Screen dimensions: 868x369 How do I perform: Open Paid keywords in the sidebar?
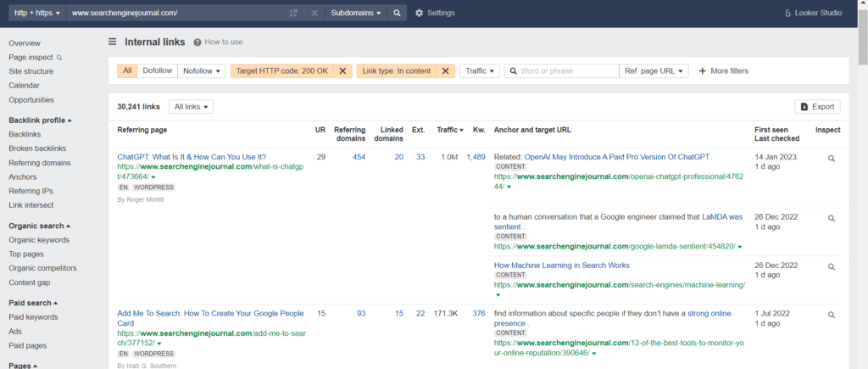[x=33, y=317]
